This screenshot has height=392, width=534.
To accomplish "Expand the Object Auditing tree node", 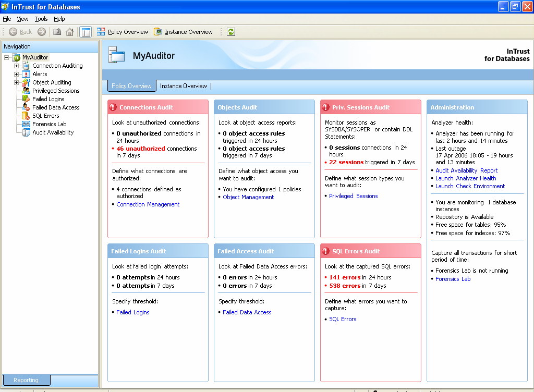I will click(x=16, y=82).
